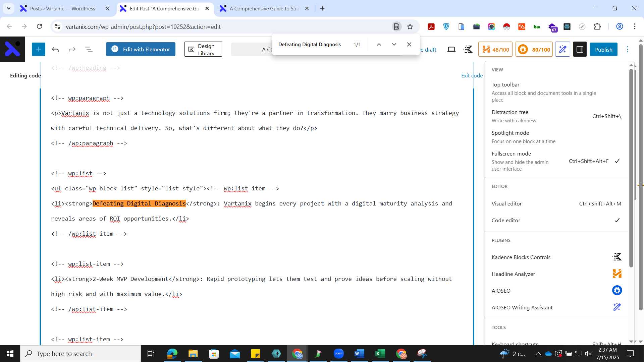Open AIOSEO plugin menu entry
The height and width of the screenshot is (362, 644).
pyautogui.click(x=556, y=291)
